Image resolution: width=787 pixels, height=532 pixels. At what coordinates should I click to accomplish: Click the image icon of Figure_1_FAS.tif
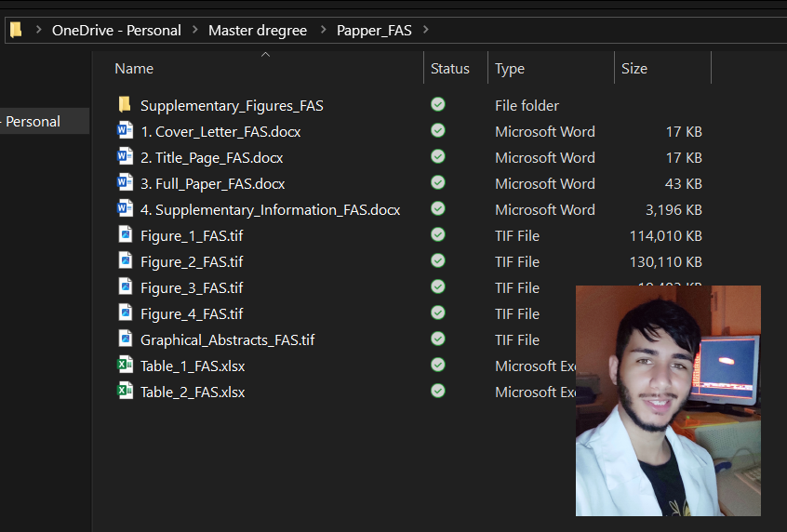coord(126,234)
